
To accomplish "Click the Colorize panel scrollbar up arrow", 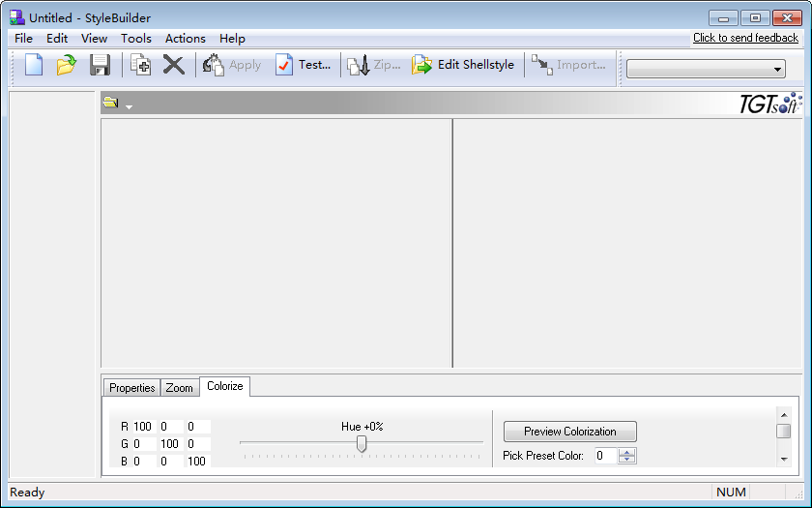I will click(784, 415).
